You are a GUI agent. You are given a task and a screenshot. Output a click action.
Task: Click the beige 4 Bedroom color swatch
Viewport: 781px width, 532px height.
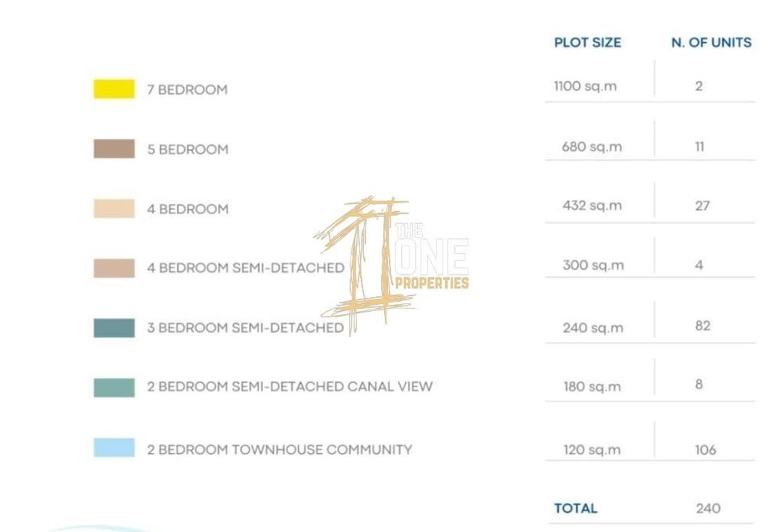pos(114,208)
